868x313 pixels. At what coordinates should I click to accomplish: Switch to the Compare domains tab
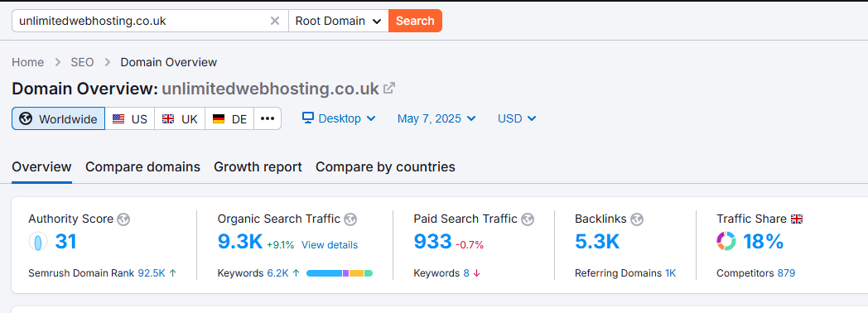142,166
